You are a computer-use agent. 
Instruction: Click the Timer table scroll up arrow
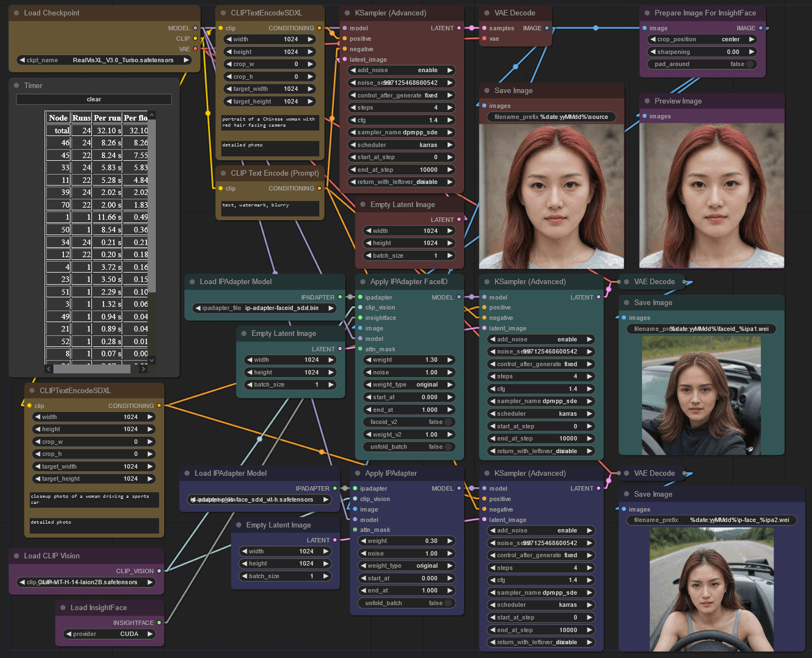152,115
